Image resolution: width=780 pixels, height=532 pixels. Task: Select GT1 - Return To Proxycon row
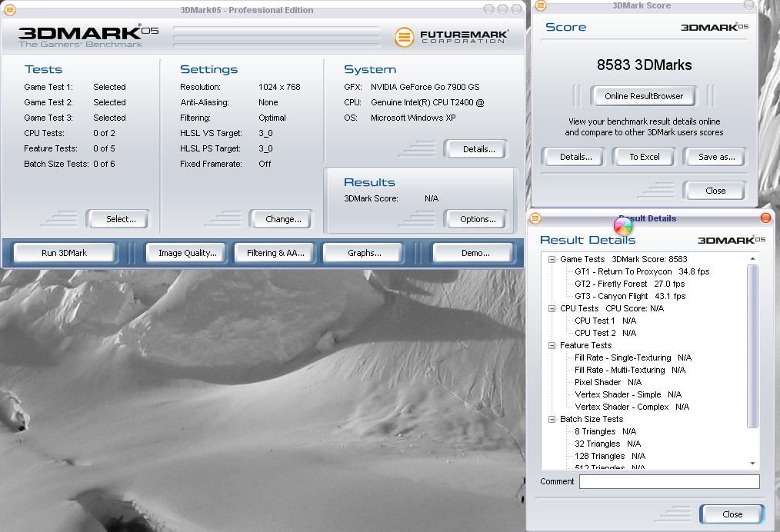[642, 272]
